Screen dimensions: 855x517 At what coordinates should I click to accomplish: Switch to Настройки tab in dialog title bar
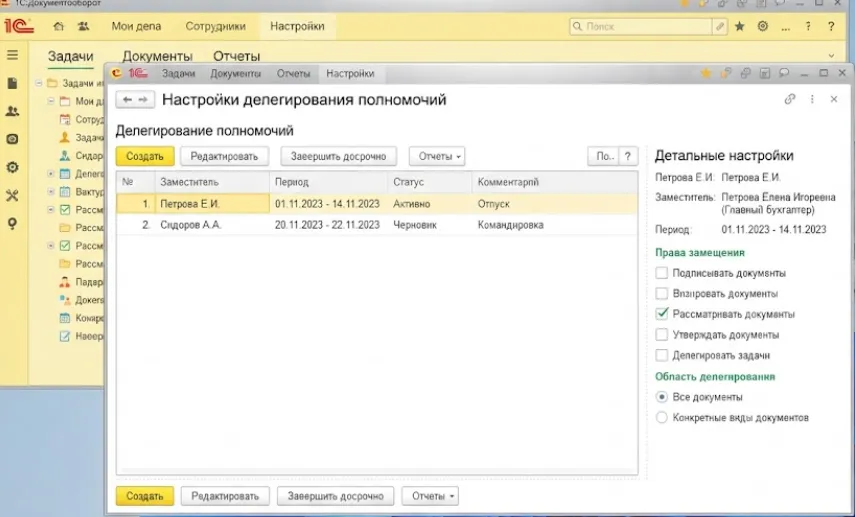tap(350, 74)
